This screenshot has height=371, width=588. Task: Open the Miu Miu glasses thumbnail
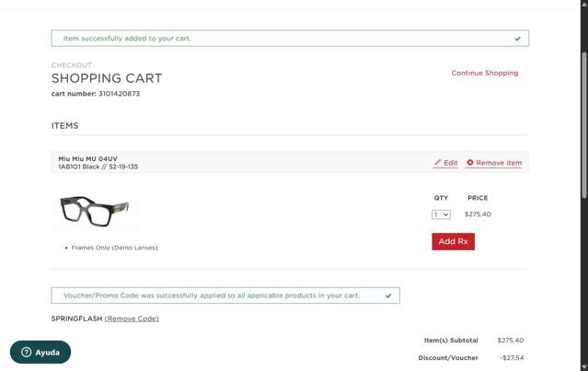pos(95,211)
